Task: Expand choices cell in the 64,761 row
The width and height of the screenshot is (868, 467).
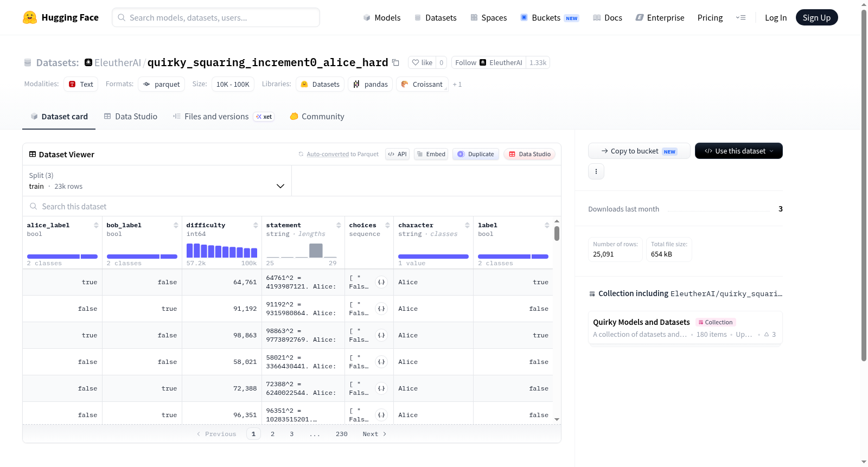Action: tap(381, 282)
